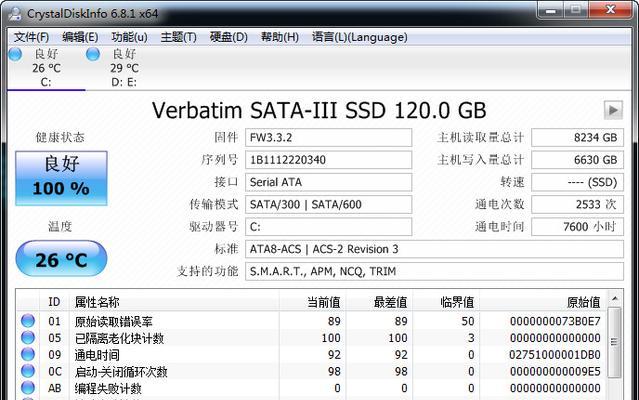
Task: Click the 良好 100 % health status button
Action: 61,178
